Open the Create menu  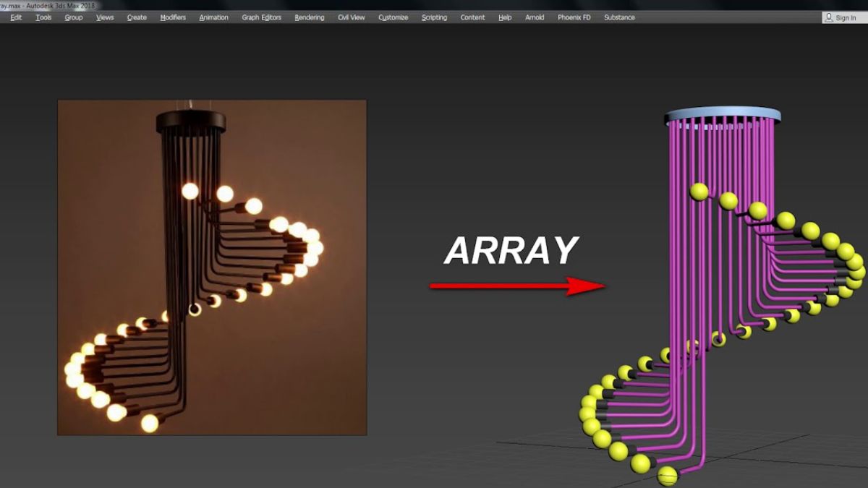pyautogui.click(x=136, y=17)
